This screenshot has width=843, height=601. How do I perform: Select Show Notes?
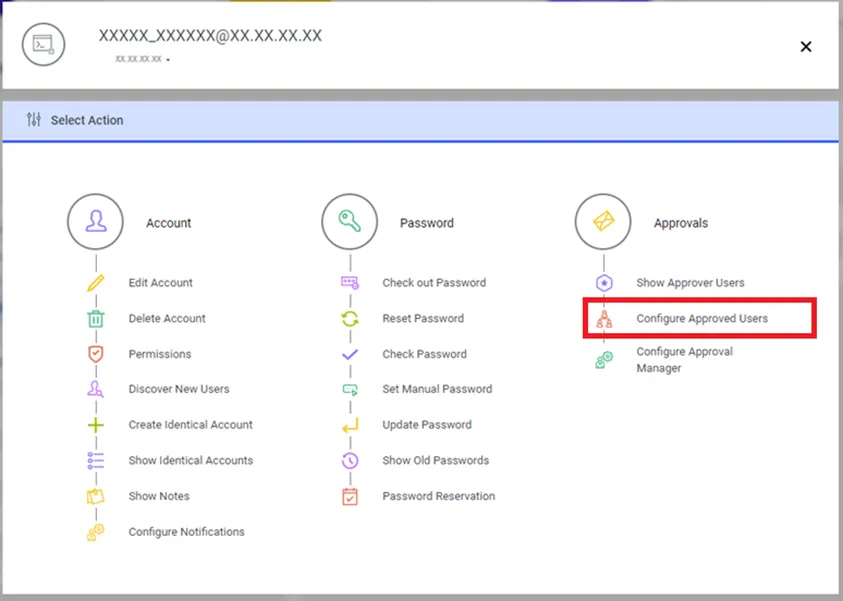tap(159, 496)
